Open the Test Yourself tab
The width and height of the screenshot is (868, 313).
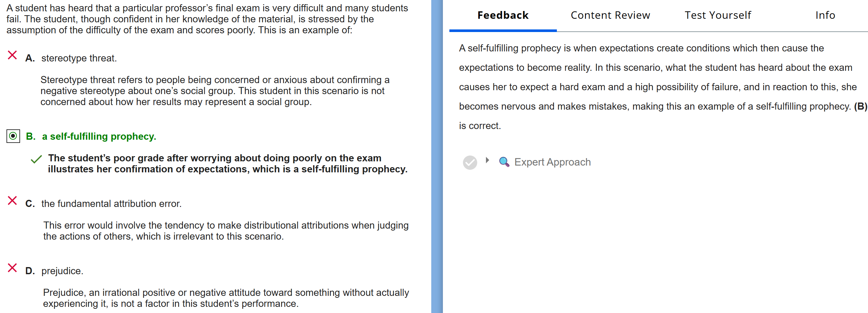tap(718, 15)
